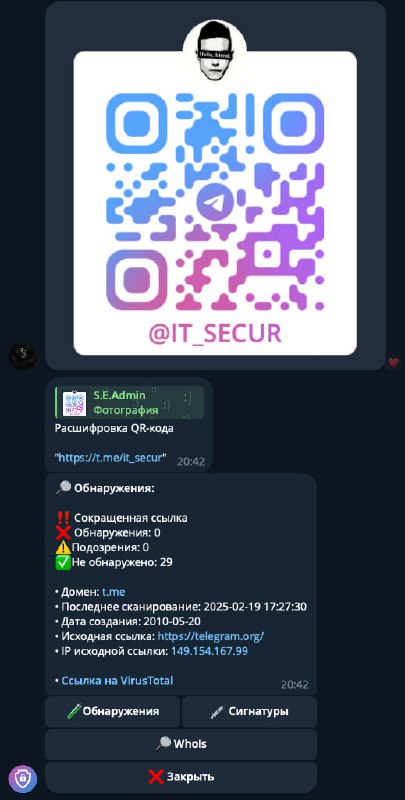Open the t.me domain link
Viewport: 405px width, 800px height.
coord(113,592)
